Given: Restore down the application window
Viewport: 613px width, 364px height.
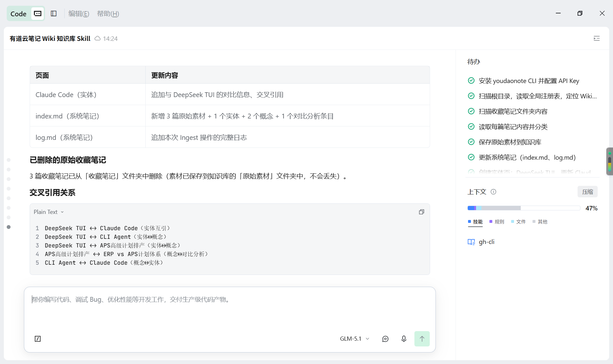Looking at the screenshot, I should coord(580,13).
